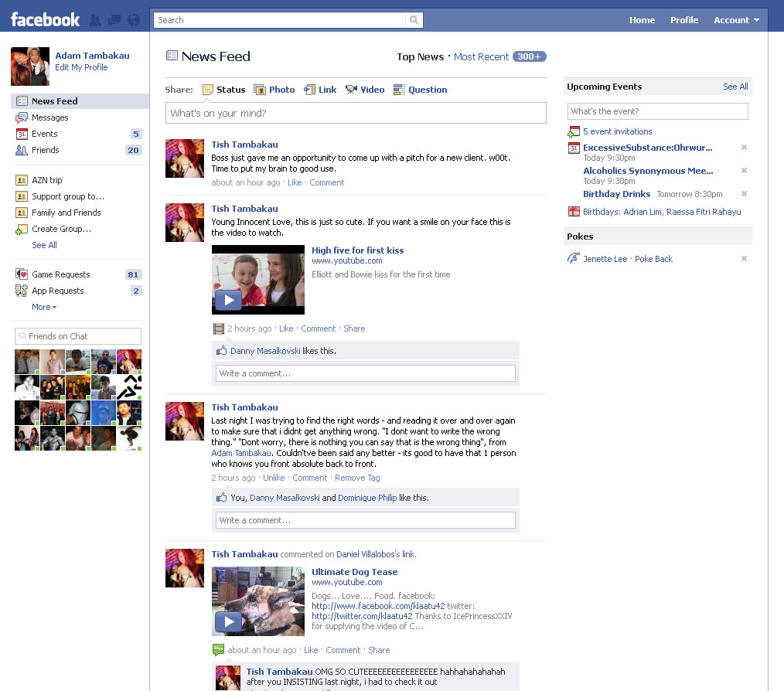The height and width of the screenshot is (691, 784).
Task: Open the AZN trip group
Action: (x=47, y=180)
